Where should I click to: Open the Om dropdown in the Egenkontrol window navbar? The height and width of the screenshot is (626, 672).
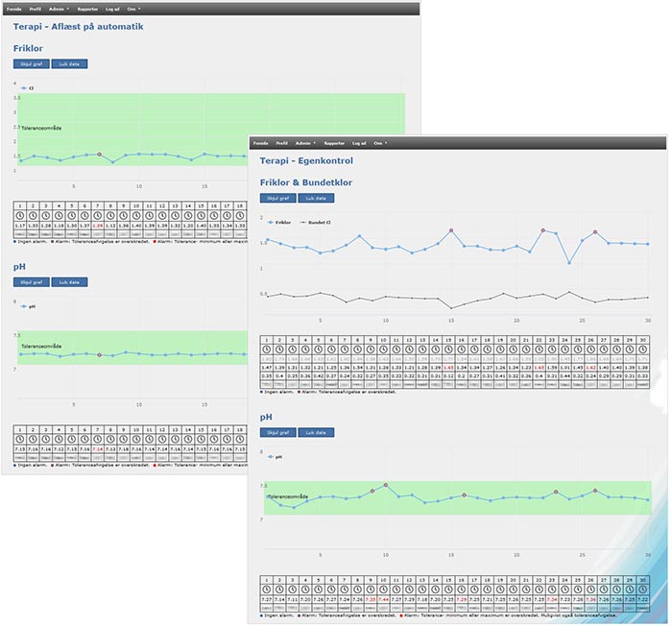[x=380, y=142]
